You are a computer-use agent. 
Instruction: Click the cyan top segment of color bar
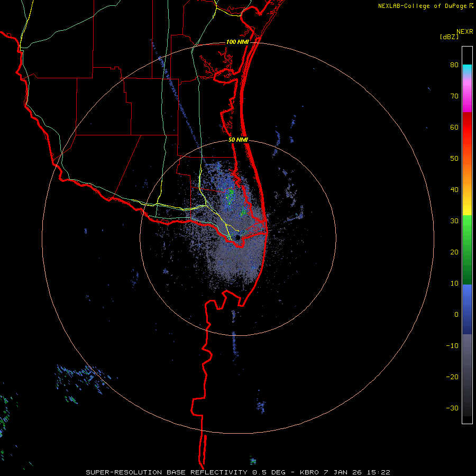coord(467,69)
